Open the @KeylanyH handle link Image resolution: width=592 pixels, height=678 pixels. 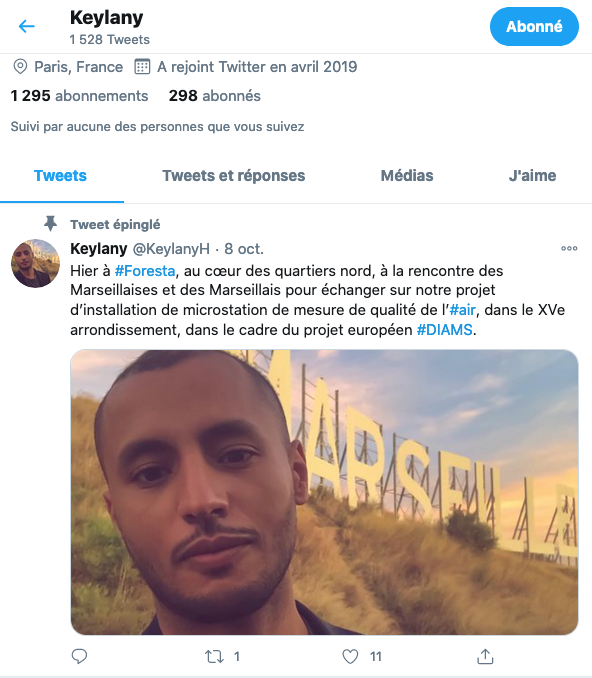coord(171,249)
